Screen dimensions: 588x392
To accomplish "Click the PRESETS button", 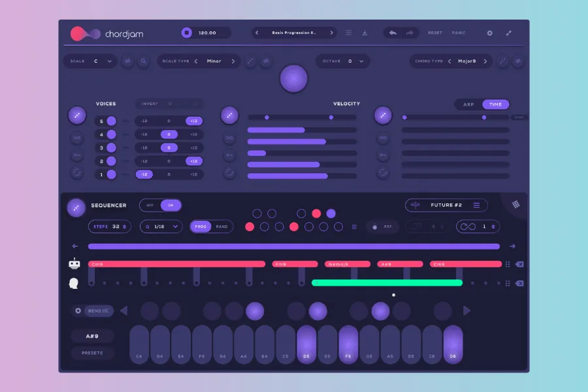I will click(92, 353).
